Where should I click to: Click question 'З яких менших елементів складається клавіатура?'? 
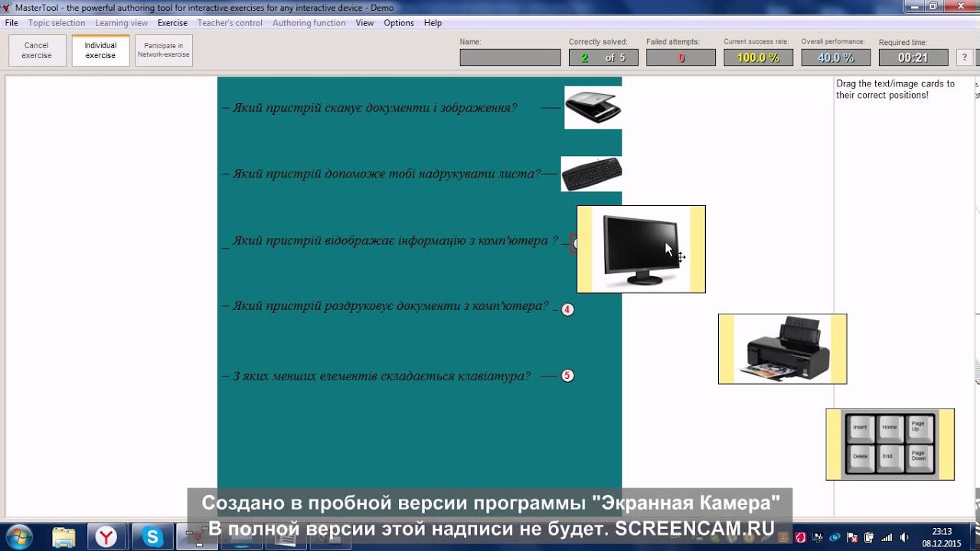pyautogui.click(x=381, y=376)
